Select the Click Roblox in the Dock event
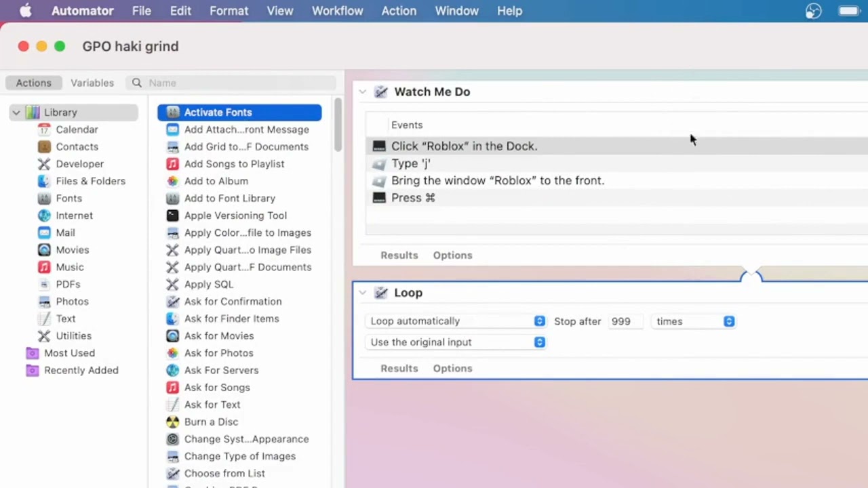Viewport: 868px width, 488px height. pyautogui.click(x=616, y=146)
